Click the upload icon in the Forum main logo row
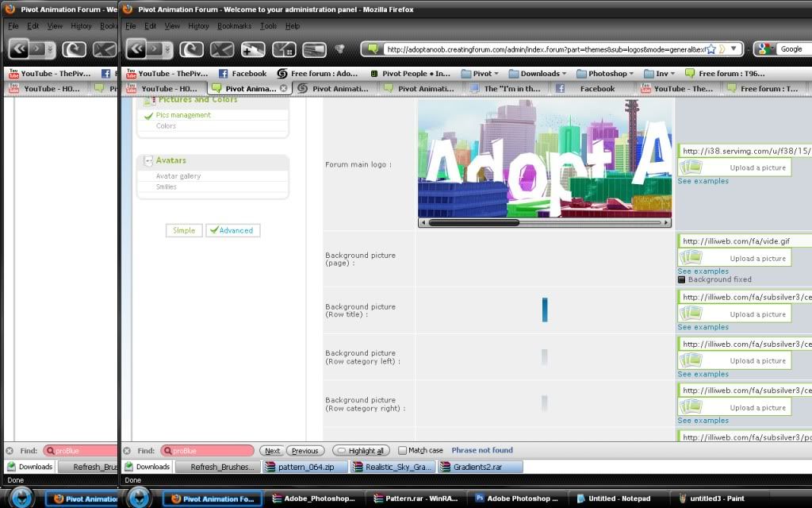 coord(691,167)
